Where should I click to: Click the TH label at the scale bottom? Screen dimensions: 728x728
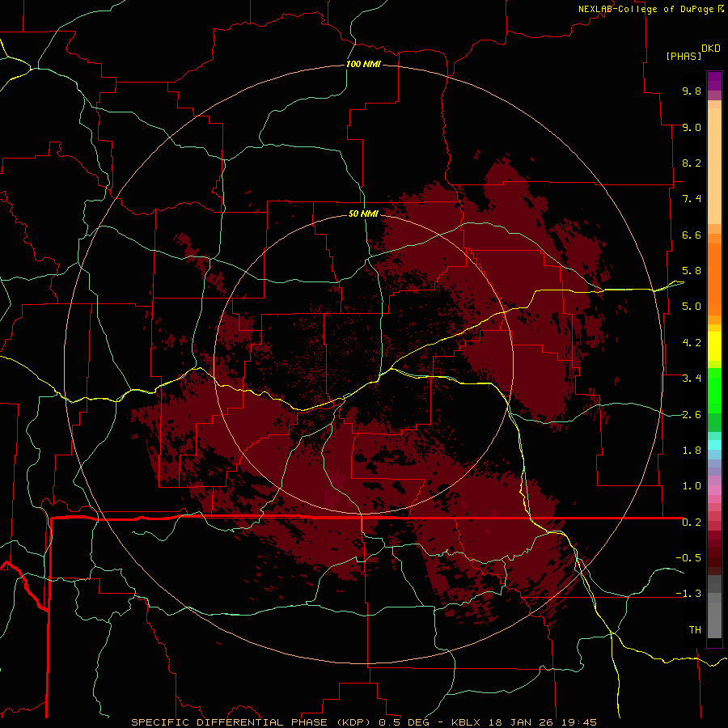click(x=695, y=630)
